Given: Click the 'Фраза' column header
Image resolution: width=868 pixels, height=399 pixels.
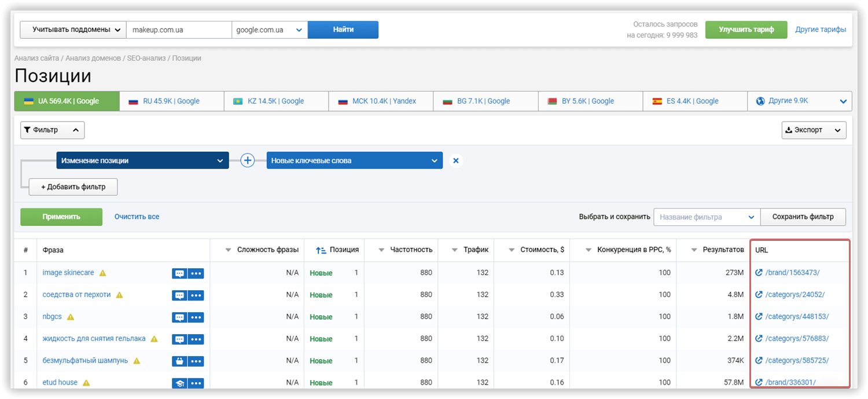Looking at the screenshot, I should point(53,250).
